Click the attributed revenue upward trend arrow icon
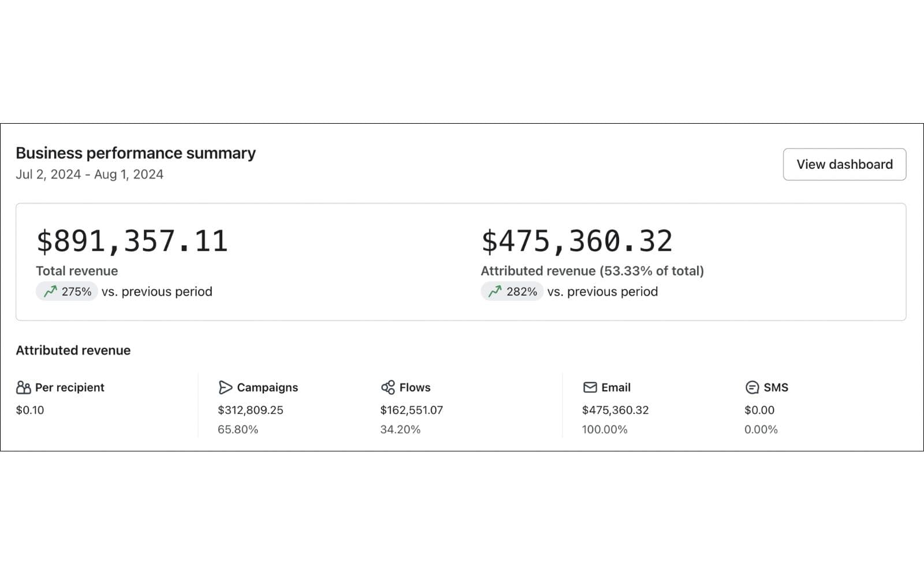The image size is (924, 578). click(x=495, y=291)
